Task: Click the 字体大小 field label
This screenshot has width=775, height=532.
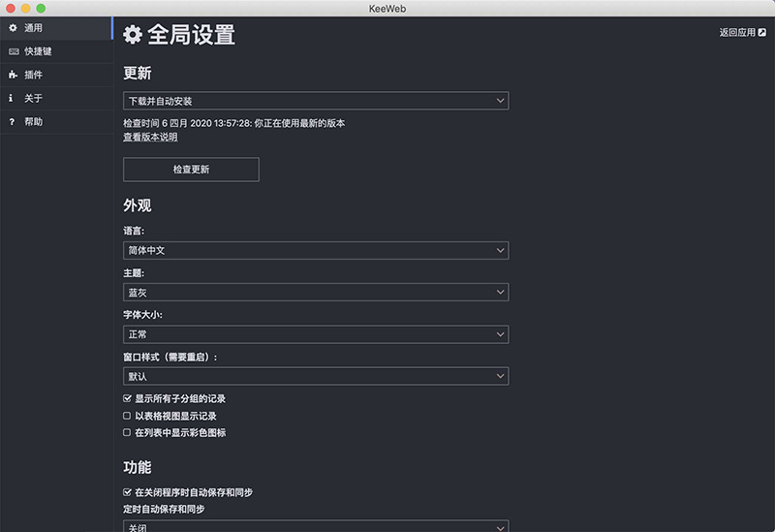Action: click(x=142, y=315)
